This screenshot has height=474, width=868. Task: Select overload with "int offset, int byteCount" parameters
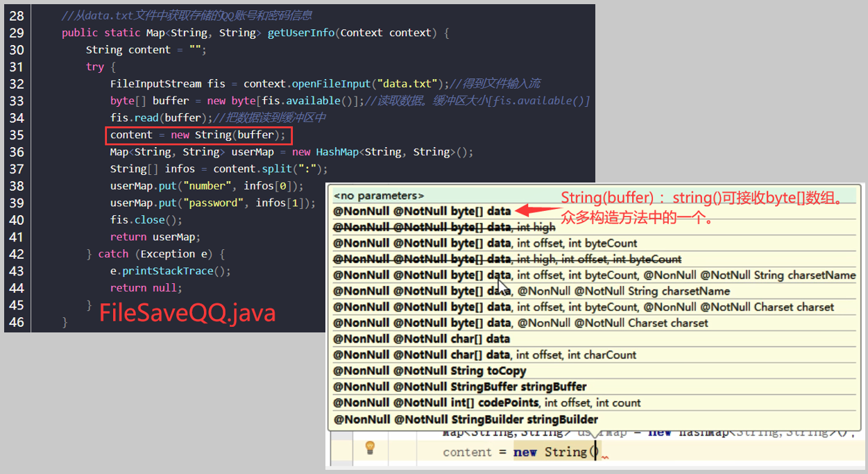click(472, 242)
